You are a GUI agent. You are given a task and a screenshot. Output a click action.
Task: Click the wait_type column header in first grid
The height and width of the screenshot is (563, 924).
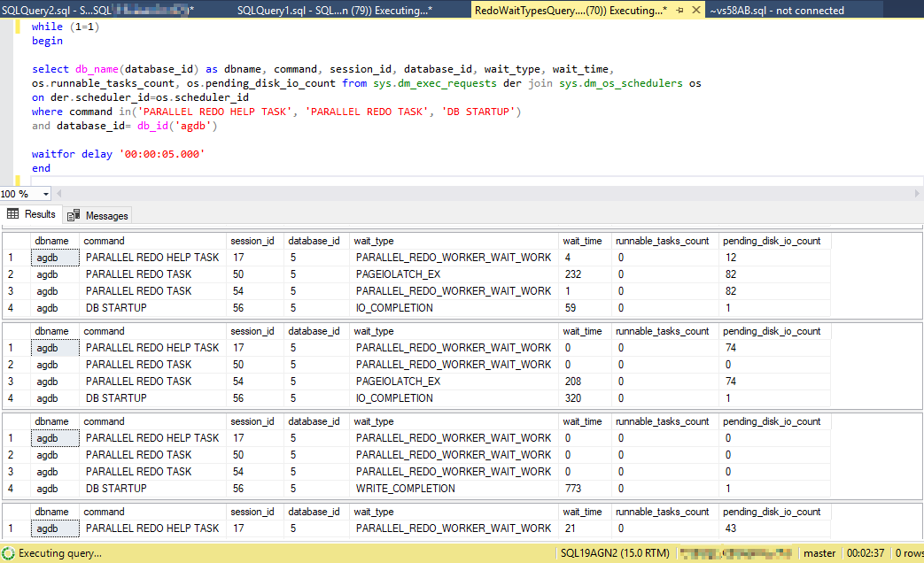coord(373,241)
